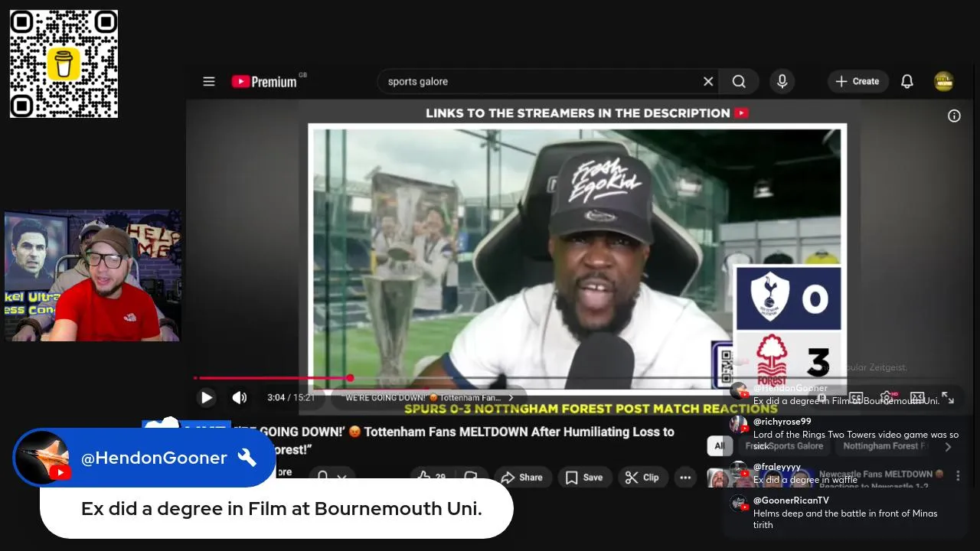
Task: Toggle subtitles/closed captions
Action: click(x=856, y=398)
